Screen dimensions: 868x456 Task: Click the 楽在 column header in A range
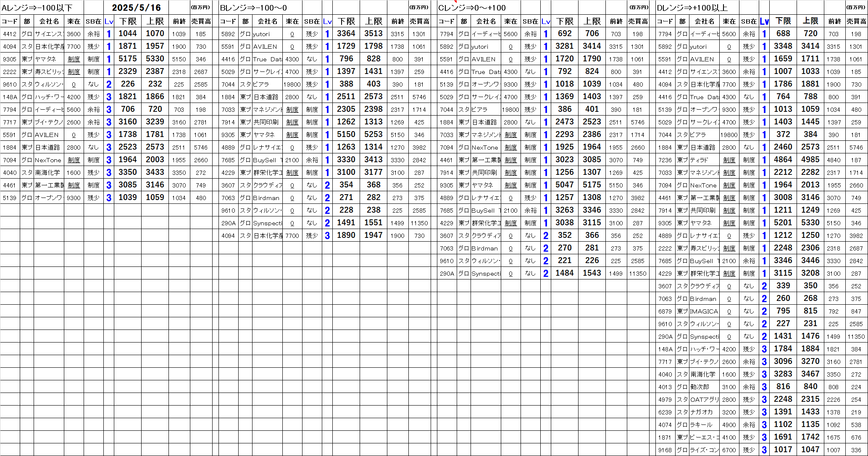click(74, 21)
